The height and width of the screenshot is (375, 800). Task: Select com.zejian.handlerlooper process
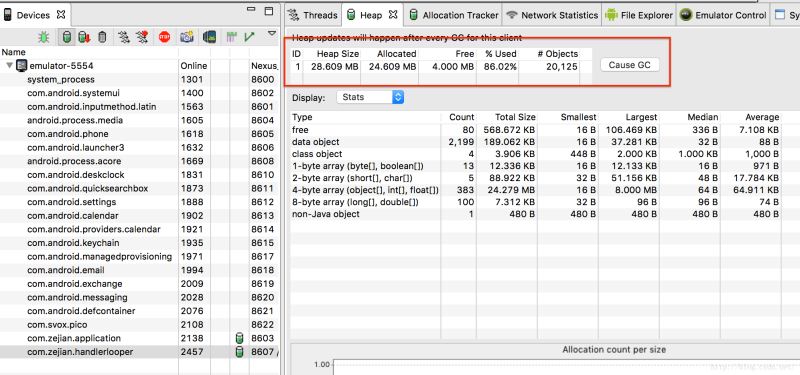(x=140, y=352)
